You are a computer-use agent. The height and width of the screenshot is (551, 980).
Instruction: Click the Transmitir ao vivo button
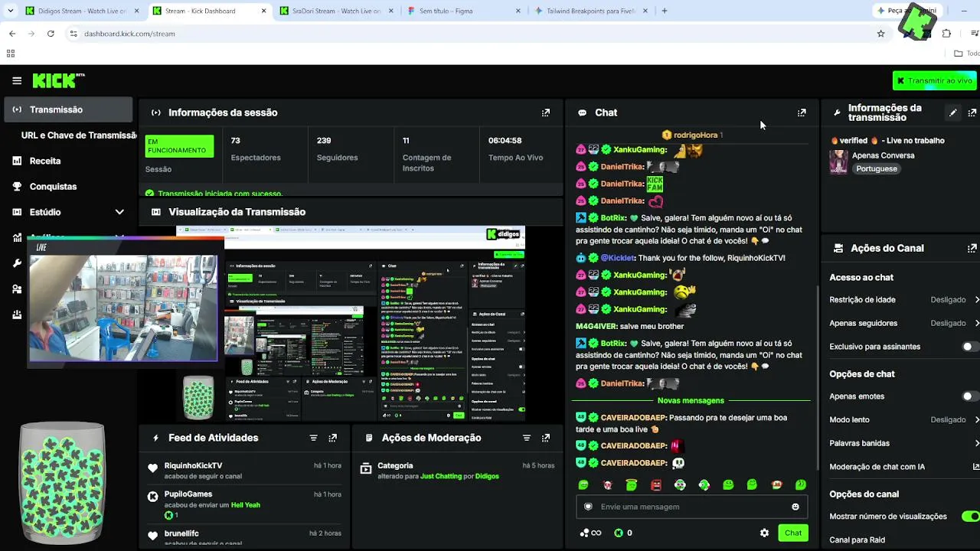(934, 80)
